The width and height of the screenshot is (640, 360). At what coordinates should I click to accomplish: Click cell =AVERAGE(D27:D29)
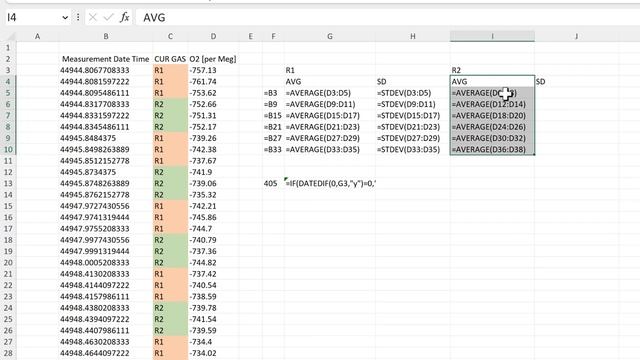(330, 138)
